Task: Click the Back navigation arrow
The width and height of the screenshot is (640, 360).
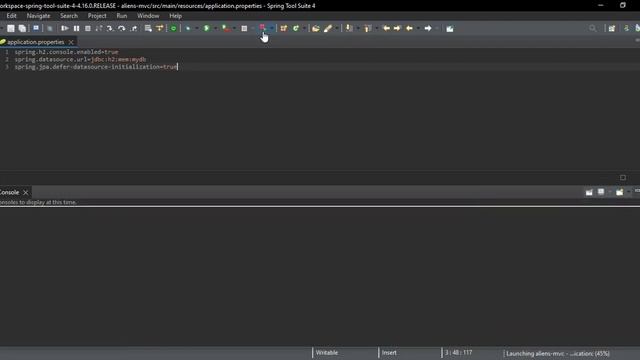Action: pos(409,28)
